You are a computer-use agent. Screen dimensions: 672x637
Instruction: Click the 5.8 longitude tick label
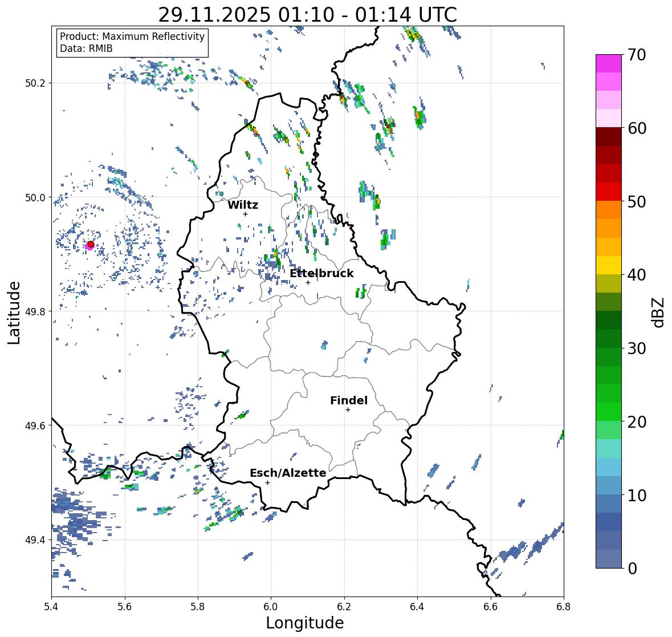click(x=198, y=606)
